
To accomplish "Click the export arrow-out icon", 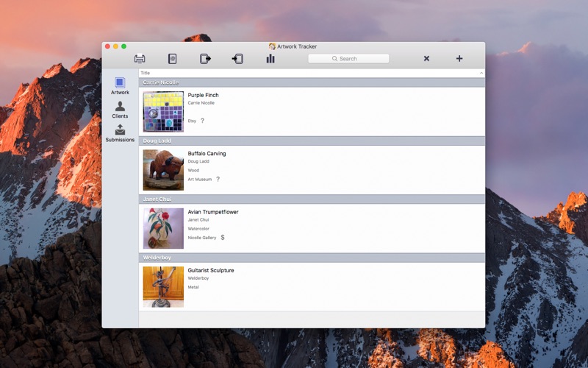I will (x=205, y=59).
